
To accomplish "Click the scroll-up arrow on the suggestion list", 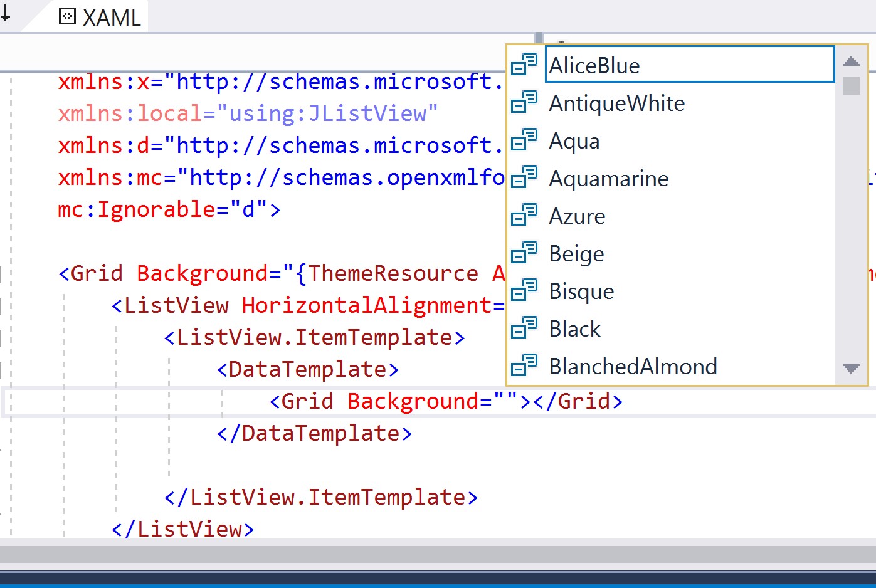I will point(851,61).
